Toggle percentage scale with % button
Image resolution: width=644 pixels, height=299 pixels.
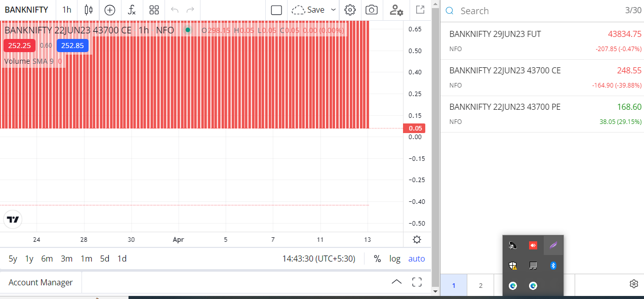point(377,259)
